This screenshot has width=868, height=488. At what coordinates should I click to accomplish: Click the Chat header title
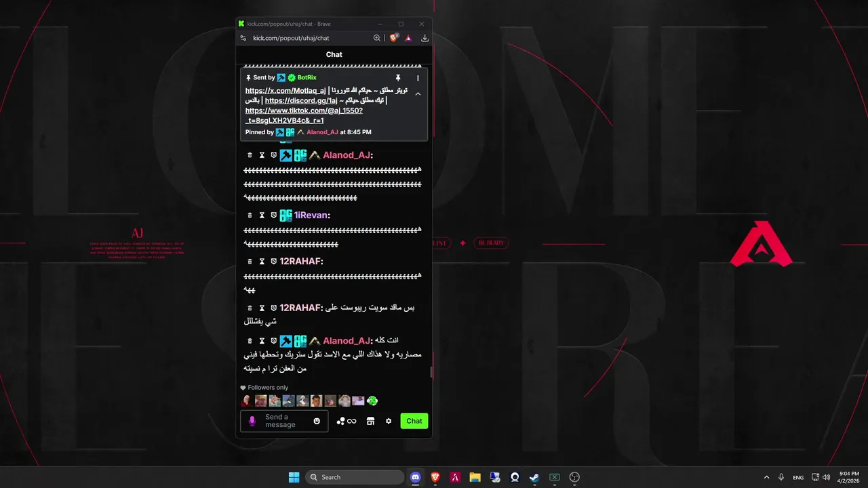[x=334, y=54]
